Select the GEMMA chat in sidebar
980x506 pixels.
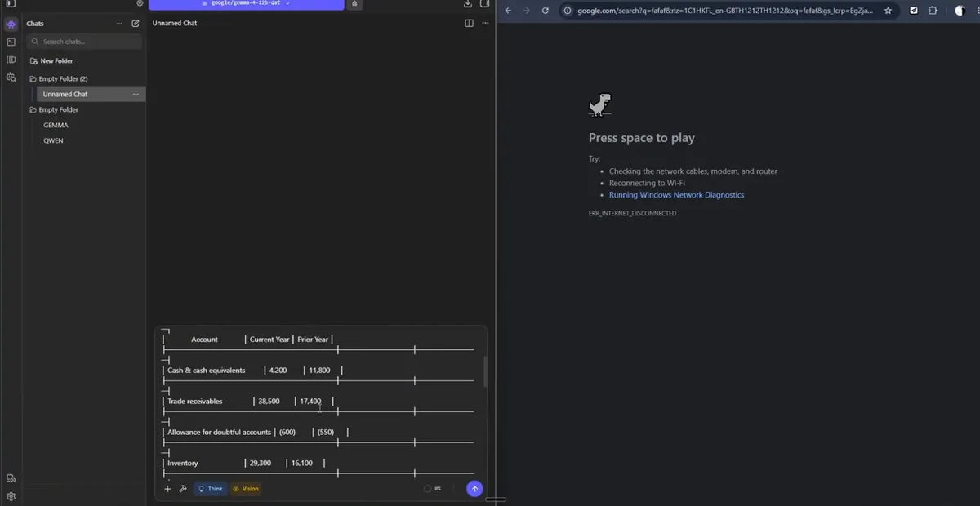click(x=56, y=126)
